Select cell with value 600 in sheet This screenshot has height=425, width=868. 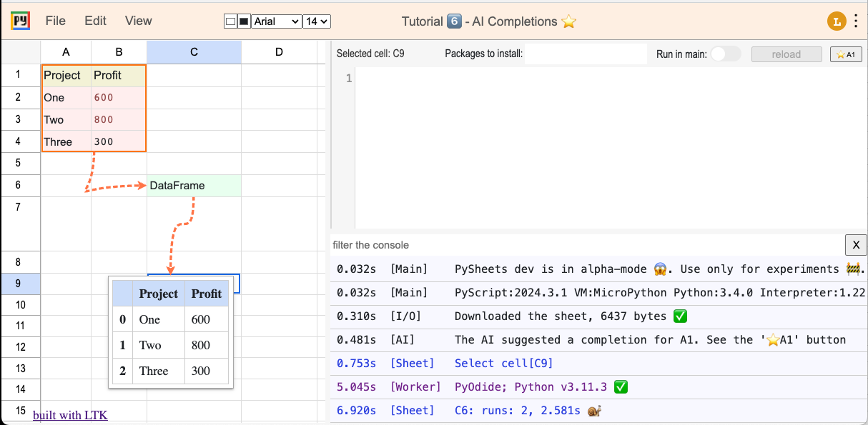click(x=119, y=97)
